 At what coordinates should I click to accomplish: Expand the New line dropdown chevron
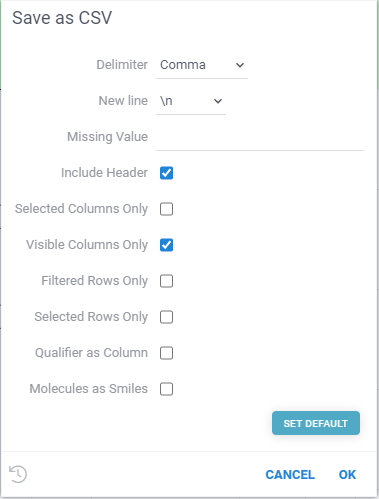pos(218,101)
